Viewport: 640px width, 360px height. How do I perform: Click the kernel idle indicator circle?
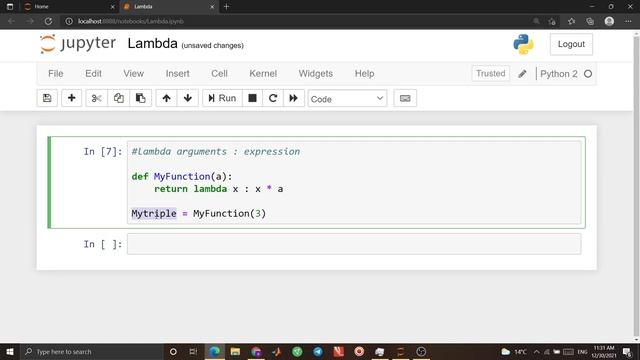point(588,74)
